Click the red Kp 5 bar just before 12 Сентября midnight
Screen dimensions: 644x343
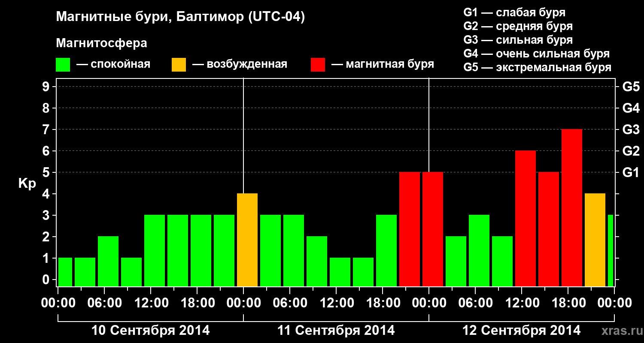pyautogui.click(x=410, y=229)
